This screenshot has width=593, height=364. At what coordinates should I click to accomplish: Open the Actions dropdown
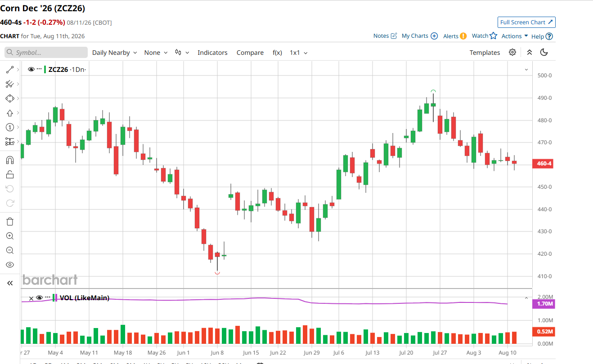click(515, 36)
